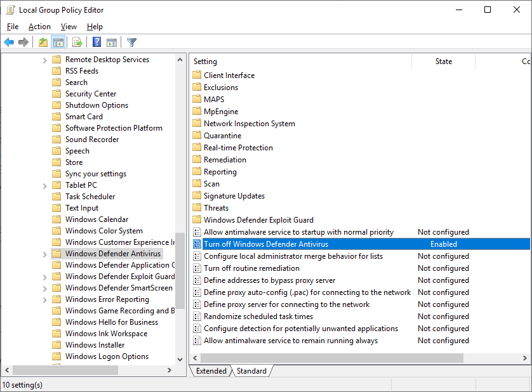Click the MpEngine folder icon

(197, 111)
